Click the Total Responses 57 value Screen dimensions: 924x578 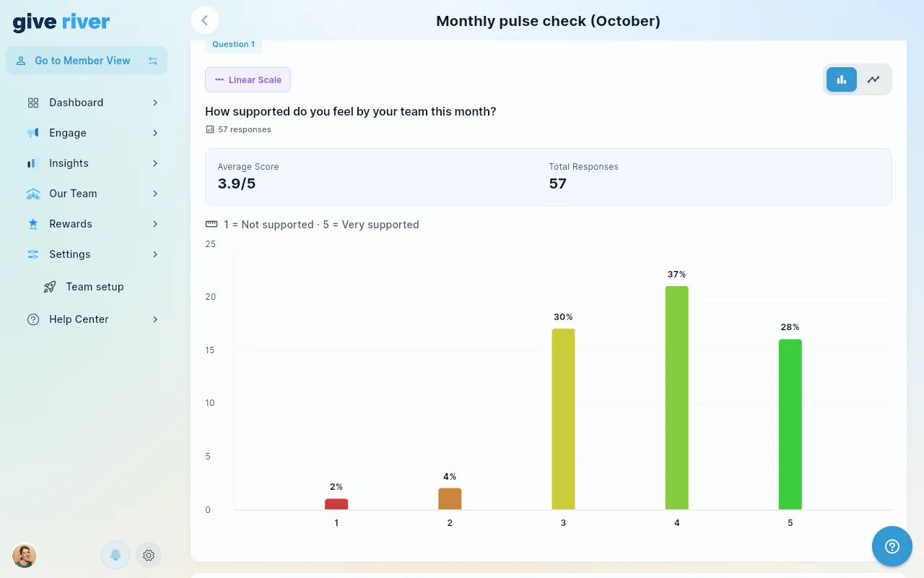(558, 184)
